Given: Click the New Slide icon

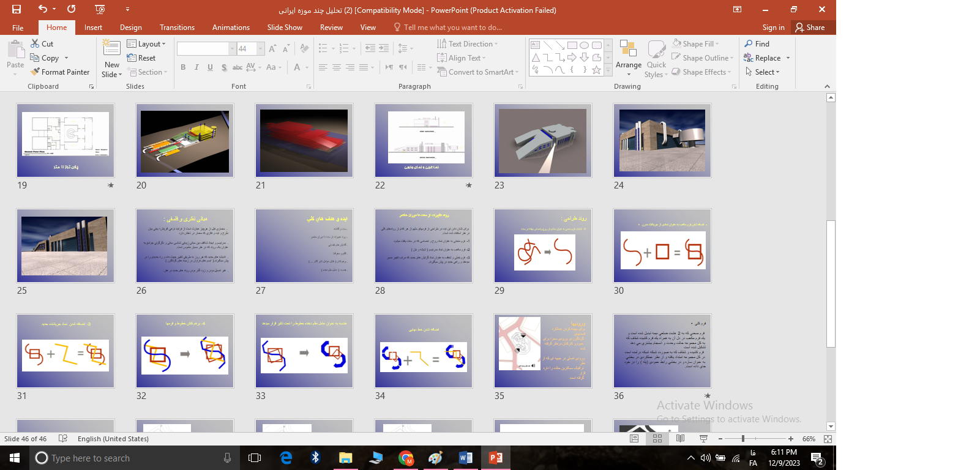Looking at the screenshot, I should pyautogui.click(x=111, y=48).
